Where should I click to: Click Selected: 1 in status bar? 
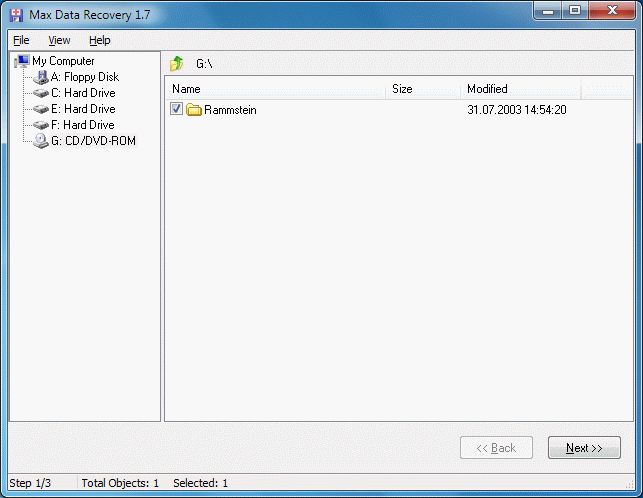pyautogui.click(x=201, y=483)
